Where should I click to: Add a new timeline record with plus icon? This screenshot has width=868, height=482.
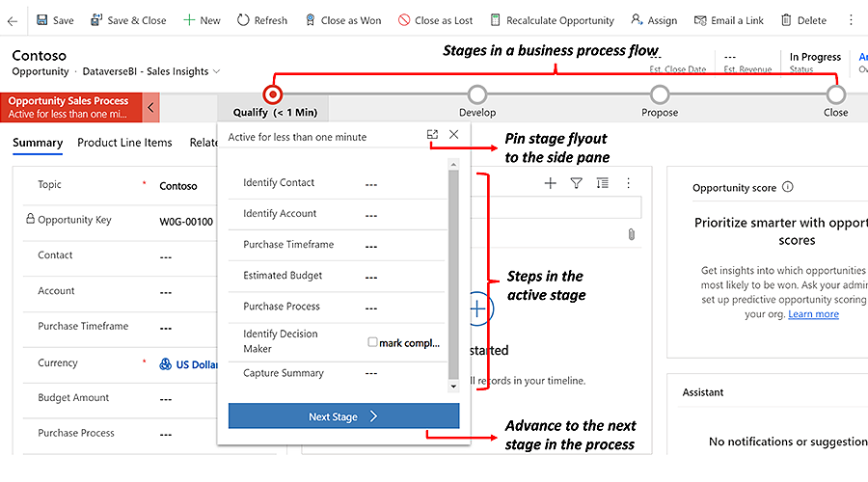point(550,183)
